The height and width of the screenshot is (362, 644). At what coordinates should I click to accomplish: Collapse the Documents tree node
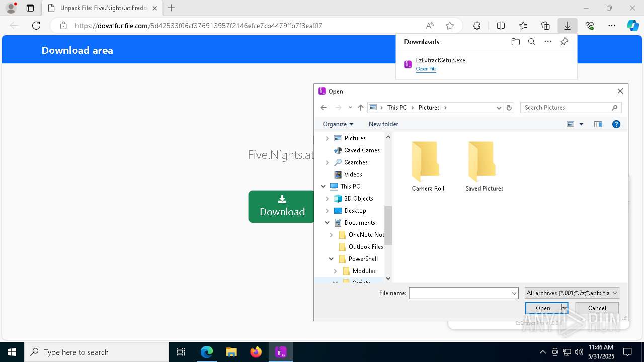coord(328,223)
